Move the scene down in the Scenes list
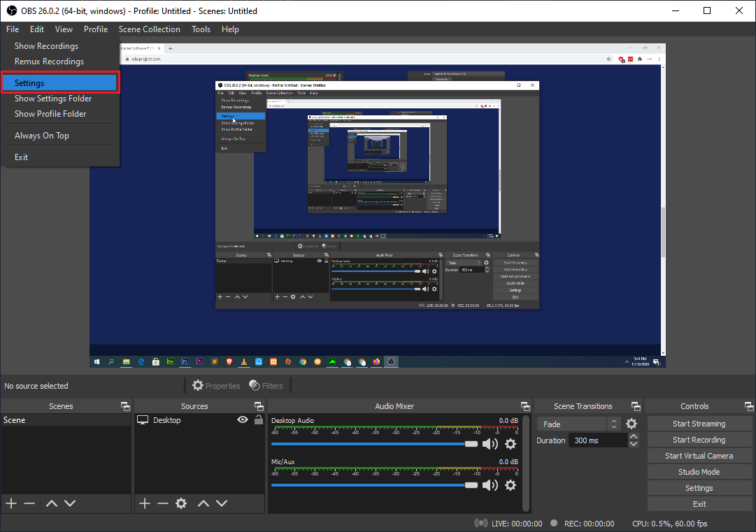 pos(70,503)
